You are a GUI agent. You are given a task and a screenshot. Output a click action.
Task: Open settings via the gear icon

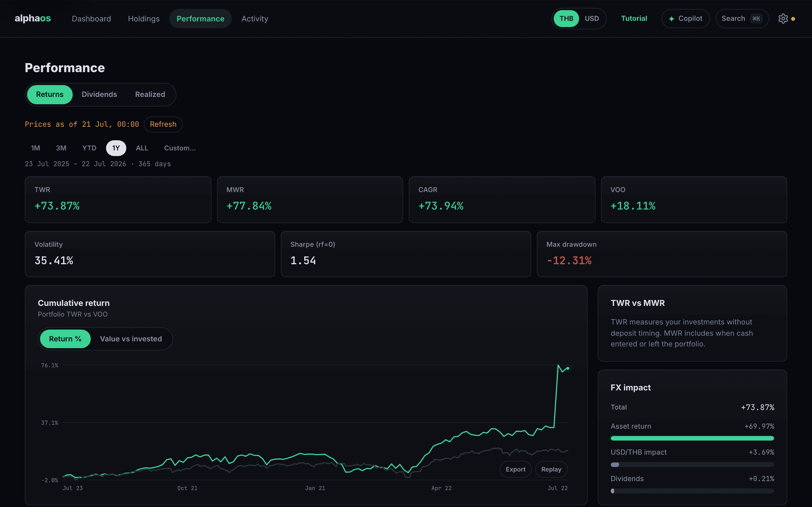tap(783, 18)
